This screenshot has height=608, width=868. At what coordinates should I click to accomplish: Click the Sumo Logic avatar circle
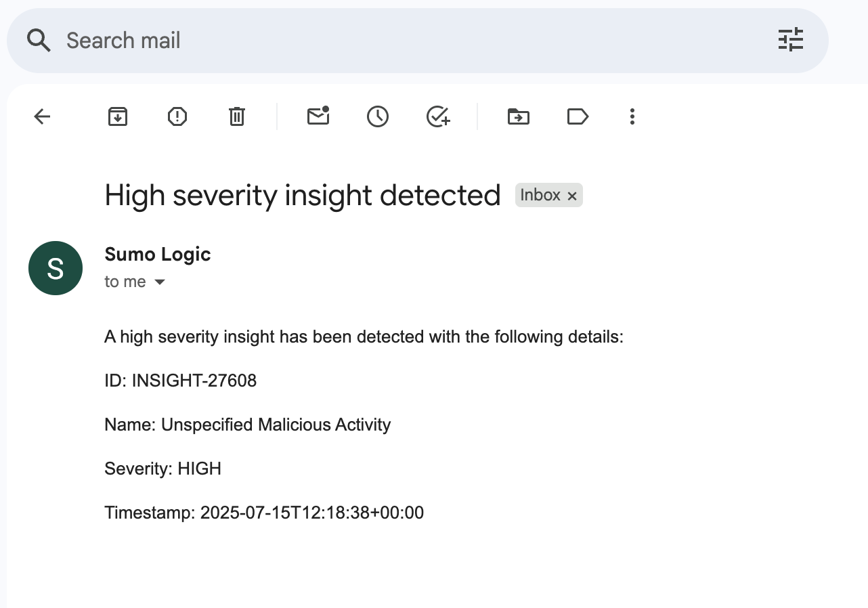(55, 268)
